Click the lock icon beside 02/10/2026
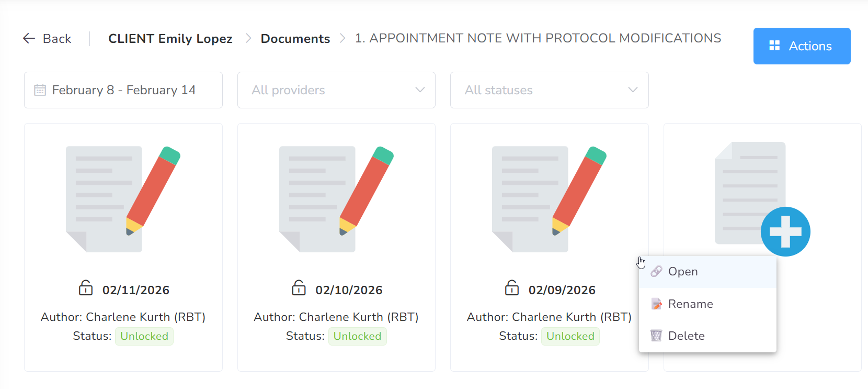This screenshot has height=389, width=868. (x=299, y=288)
